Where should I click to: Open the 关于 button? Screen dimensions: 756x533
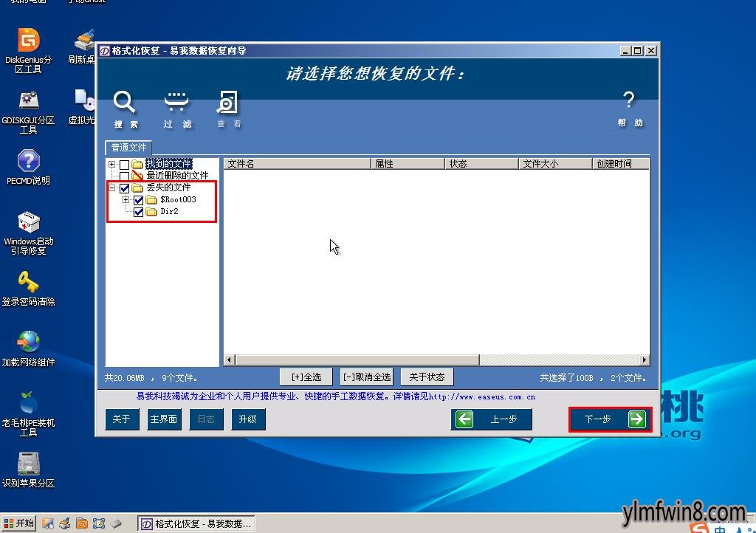pos(122,419)
